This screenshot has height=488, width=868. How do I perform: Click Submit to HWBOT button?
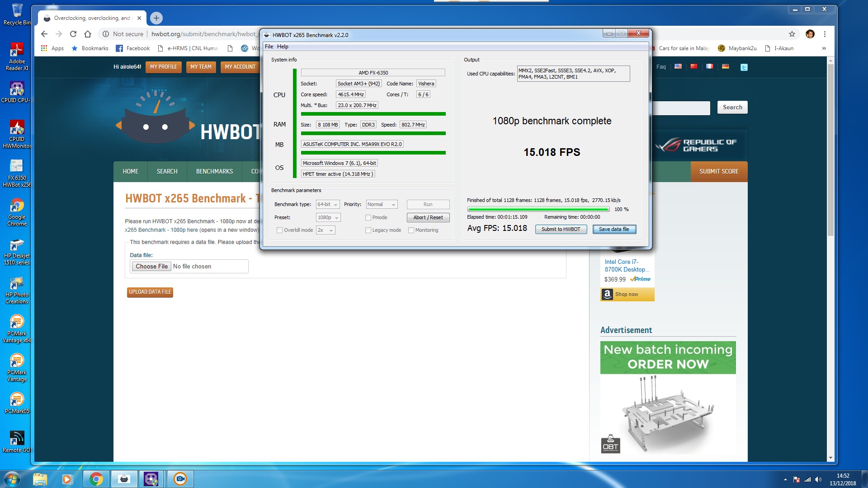[561, 230]
